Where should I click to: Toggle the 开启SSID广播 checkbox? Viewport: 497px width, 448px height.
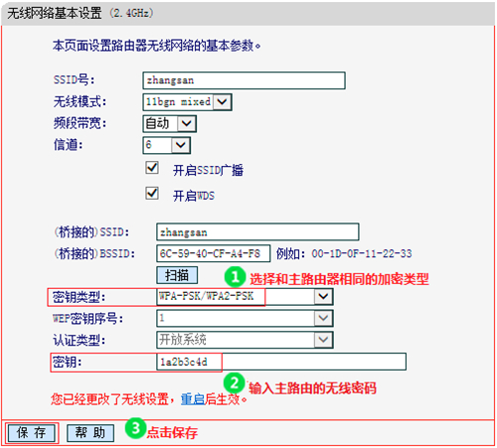point(152,168)
